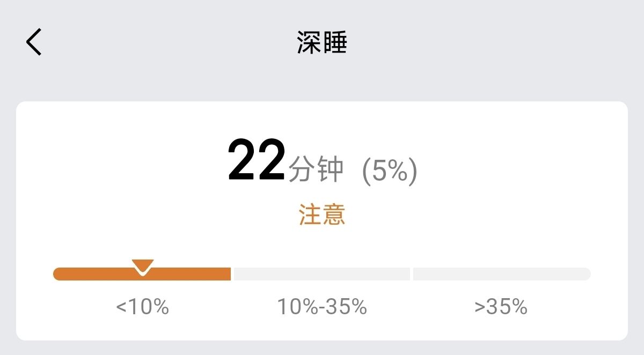Click the large 22 number
The image size is (644, 355).
click(x=257, y=160)
